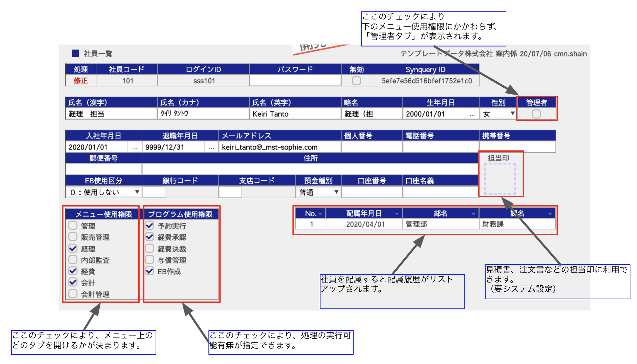This screenshot has width=637, height=364.
Task: Check 与信管理 program permission
Action: [x=150, y=260]
